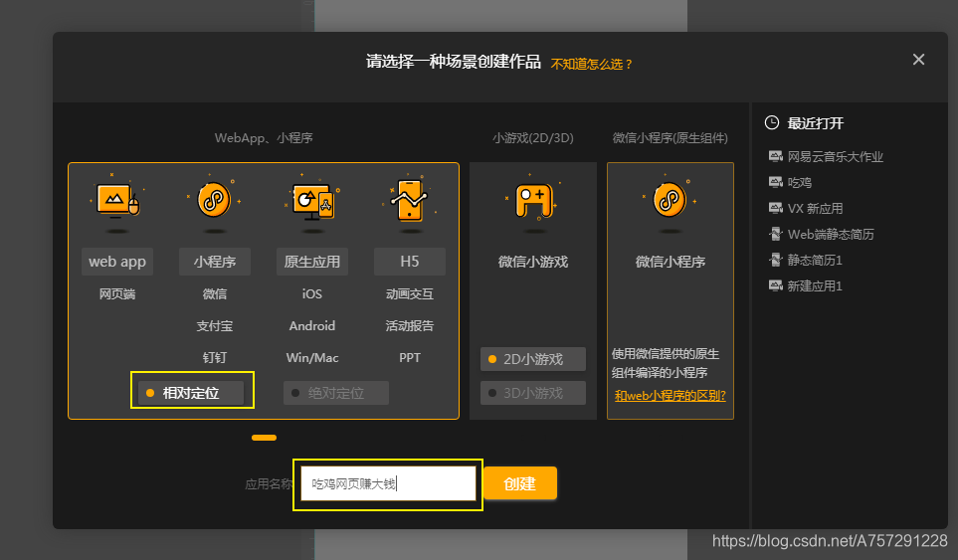Select the H5 scene button

click(409, 262)
